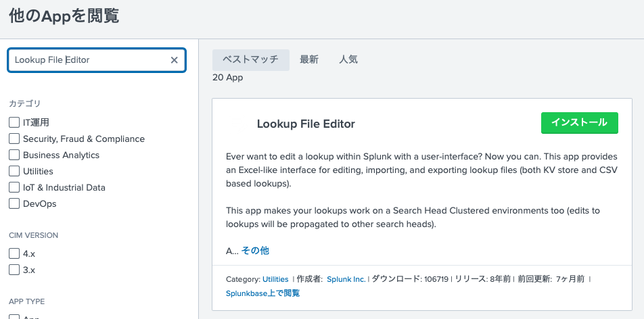Screen dimensions: 644x319
Task: Check the CIM version 3.x checkbox
Action: [x=14, y=270]
